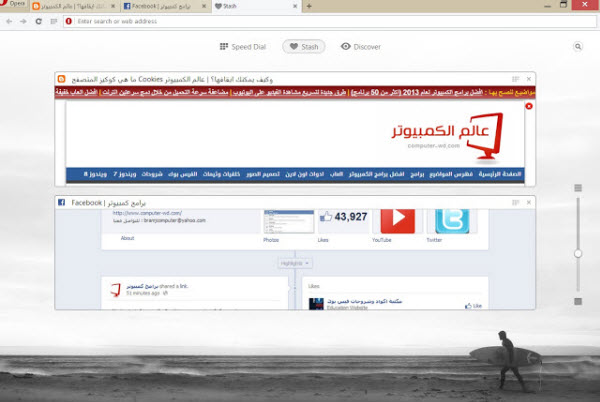Click the blog favicon in first stash entry

(62, 79)
